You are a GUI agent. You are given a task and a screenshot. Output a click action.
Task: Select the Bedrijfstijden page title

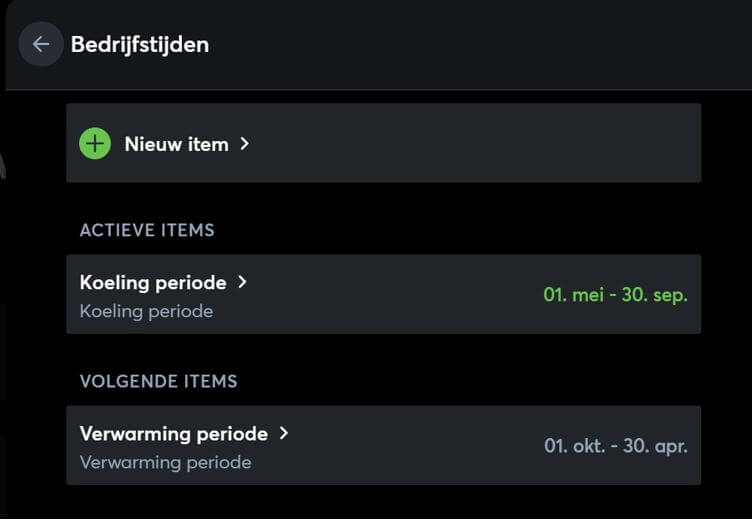click(139, 44)
